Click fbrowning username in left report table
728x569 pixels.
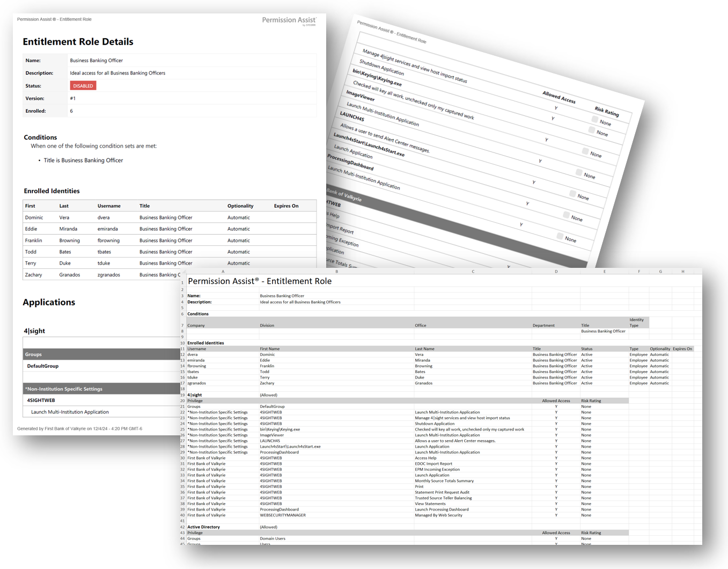[x=108, y=240]
